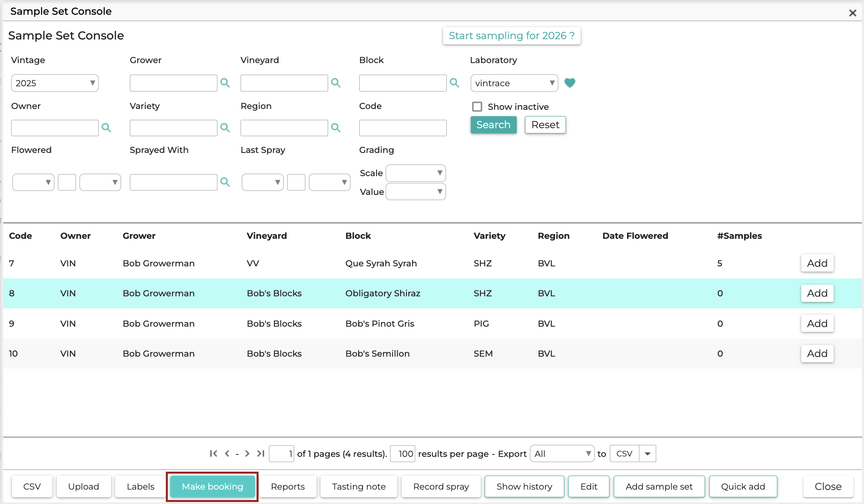Click the CSV button in bottom toolbar
Image resolution: width=864 pixels, height=504 pixels.
pos(32,486)
